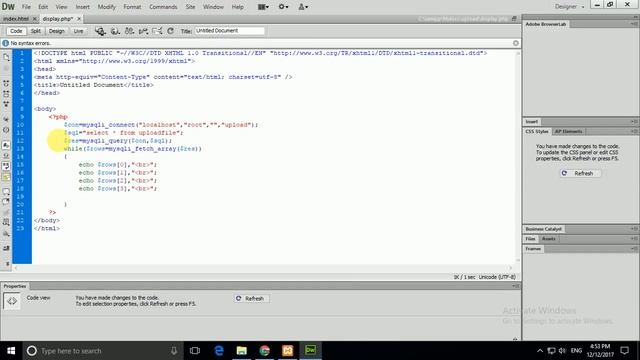Click Refresh button in Properties panel
The width and height of the screenshot is (640, 360).
tap(251, 299)
